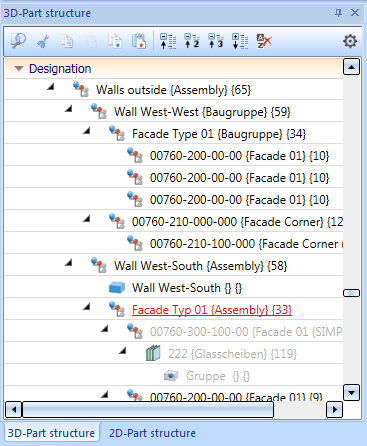367x446 pixels.
Task: Click the clipboard paste with red marker icon
Action: [x=139, y=41]
